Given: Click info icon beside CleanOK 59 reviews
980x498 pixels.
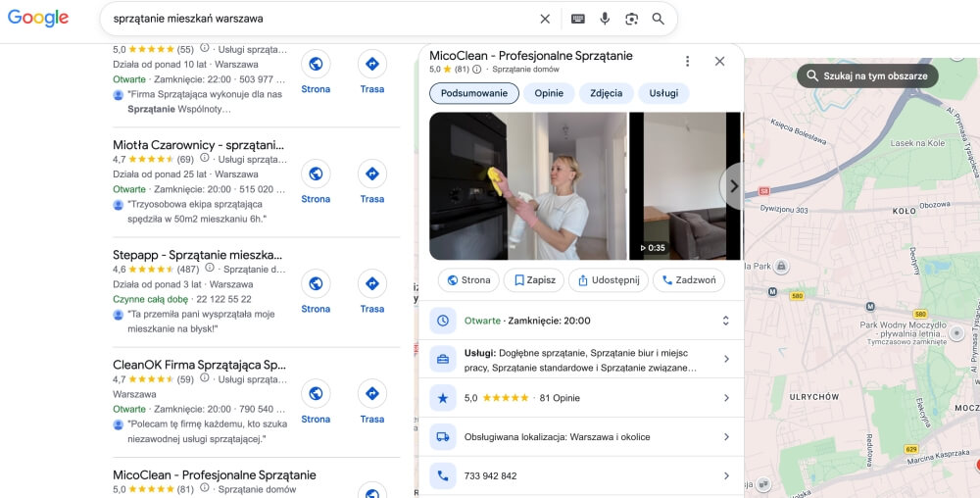Looking at the screenshot, I should (205, 378).
